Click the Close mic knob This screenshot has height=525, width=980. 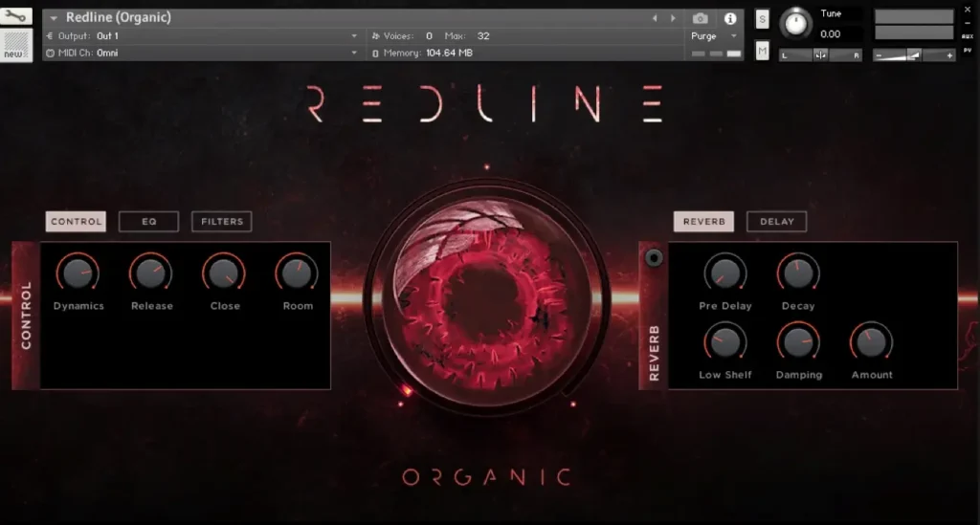(224, 273)
